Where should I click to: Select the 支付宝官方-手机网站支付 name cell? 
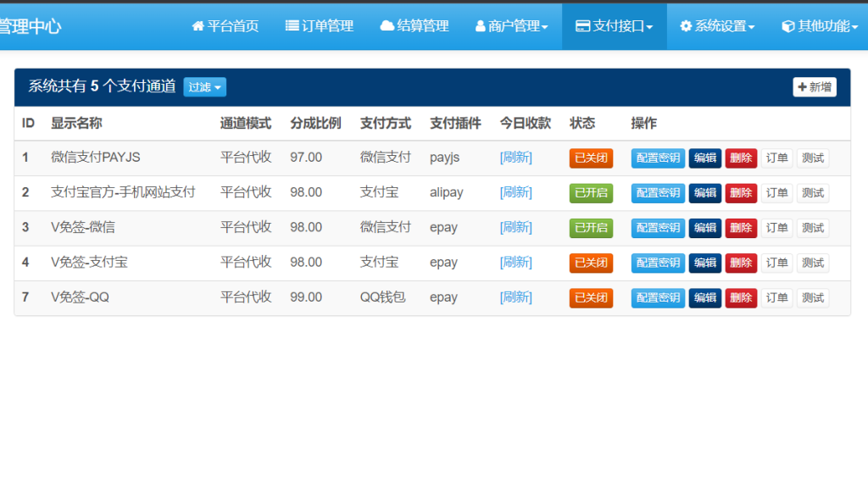(123, 192)
